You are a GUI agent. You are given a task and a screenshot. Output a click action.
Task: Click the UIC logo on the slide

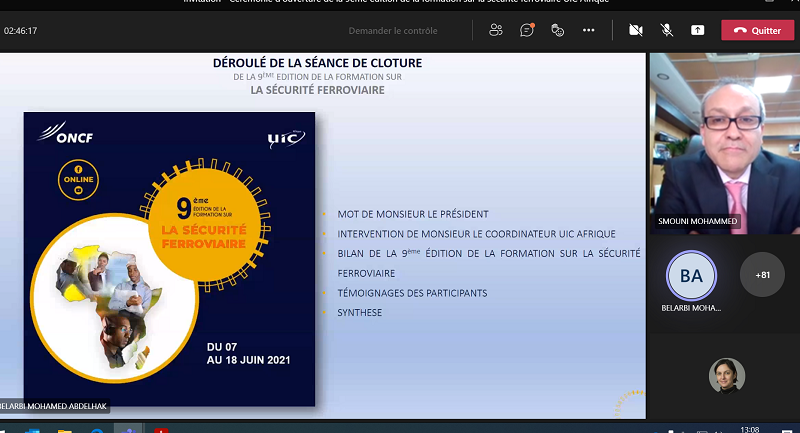pyautogui.click(x=286, y=138)
